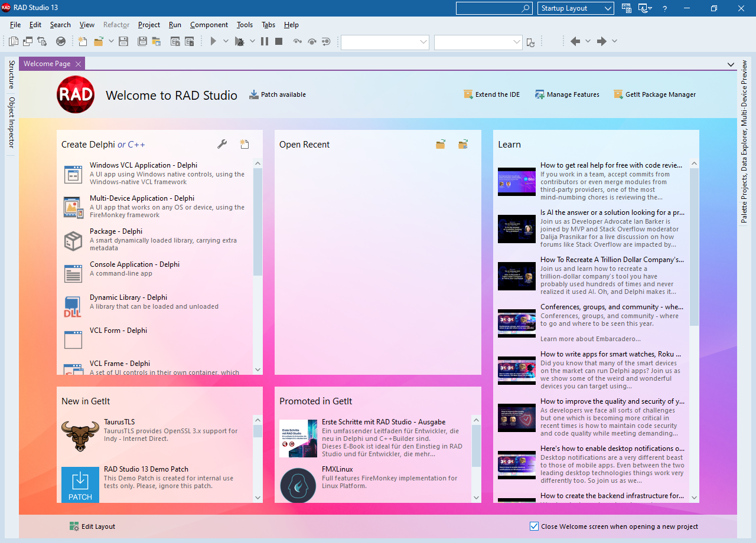Expand the Forward navigation history dropdown
The width and height of the screenshot is (756, 543).
click(614, 41)
